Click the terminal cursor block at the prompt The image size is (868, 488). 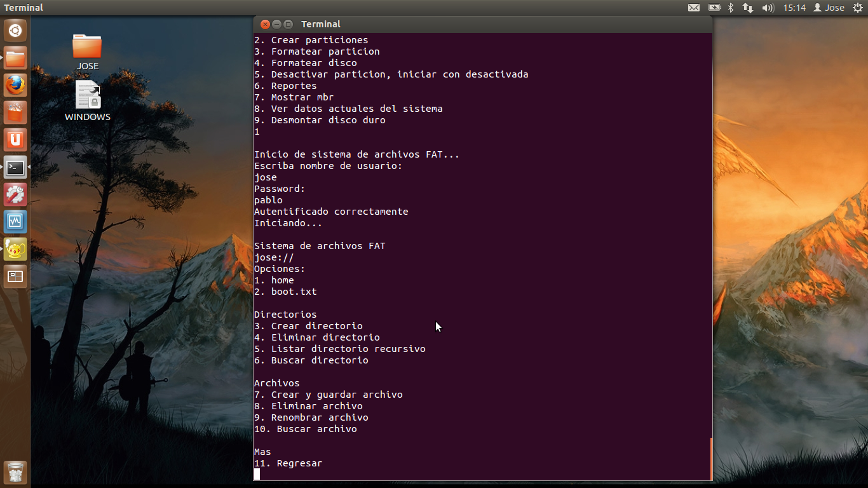click(x=257, y=474)
